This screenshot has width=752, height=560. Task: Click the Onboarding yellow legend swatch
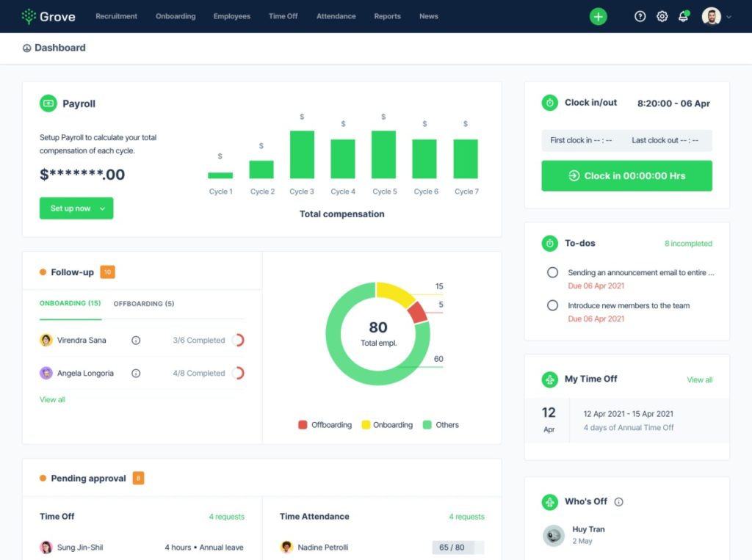click(x=366, y=425)
